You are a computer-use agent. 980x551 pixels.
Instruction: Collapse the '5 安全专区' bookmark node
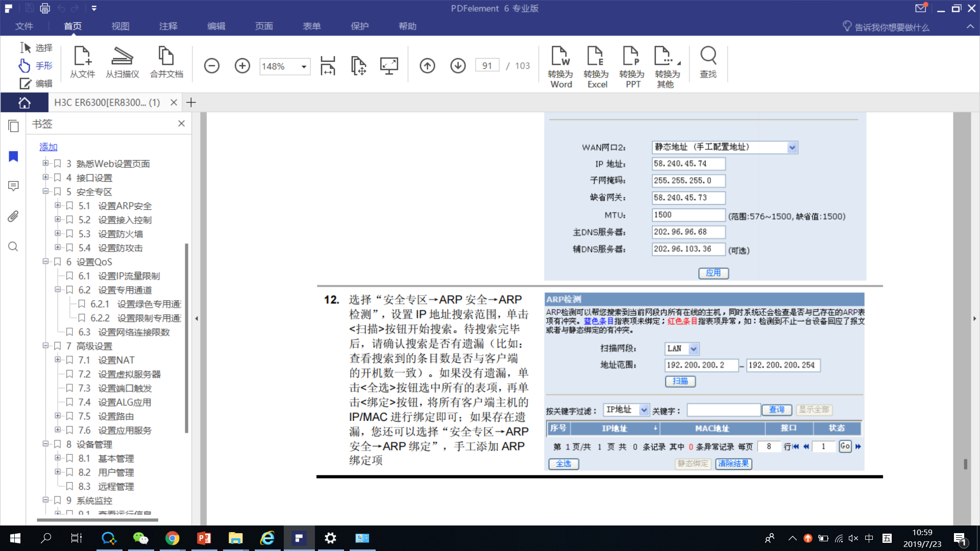click(x=45, y=191)
